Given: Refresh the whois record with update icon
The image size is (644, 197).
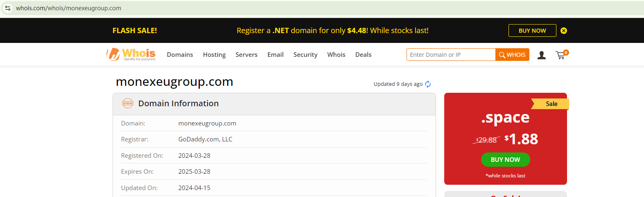Looking at the screenshot, I should point(428,84).
